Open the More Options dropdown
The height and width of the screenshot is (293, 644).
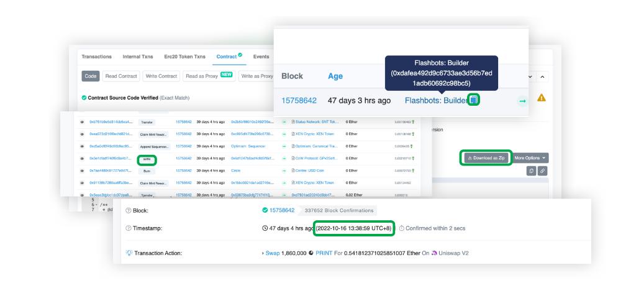click(530, 157)
